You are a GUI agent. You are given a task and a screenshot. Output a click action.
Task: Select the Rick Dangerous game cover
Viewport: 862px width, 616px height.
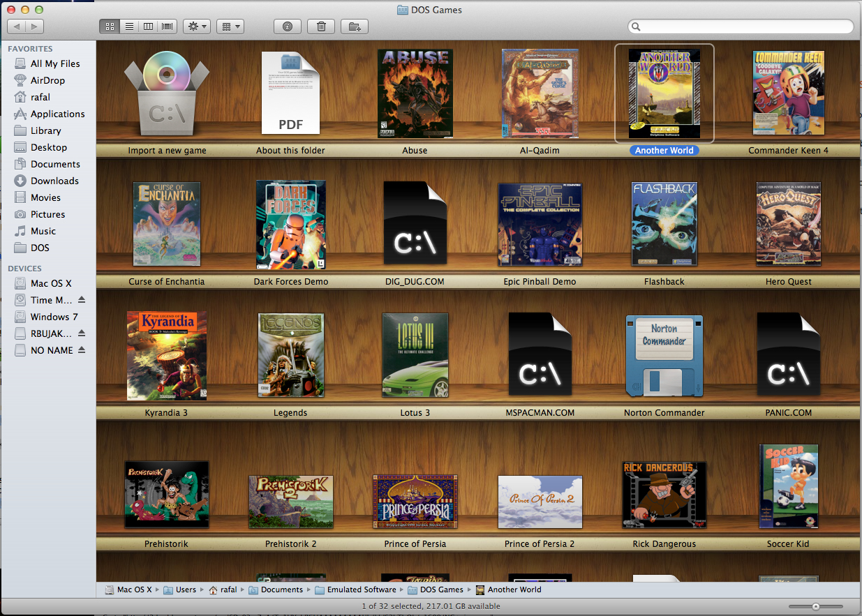click(x=664, y=495)
